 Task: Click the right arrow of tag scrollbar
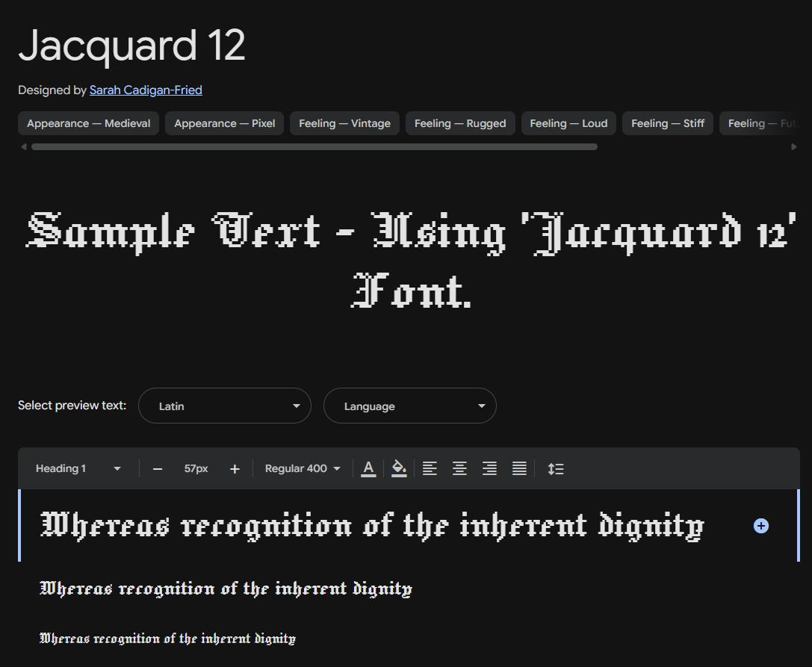pos(794,147)
